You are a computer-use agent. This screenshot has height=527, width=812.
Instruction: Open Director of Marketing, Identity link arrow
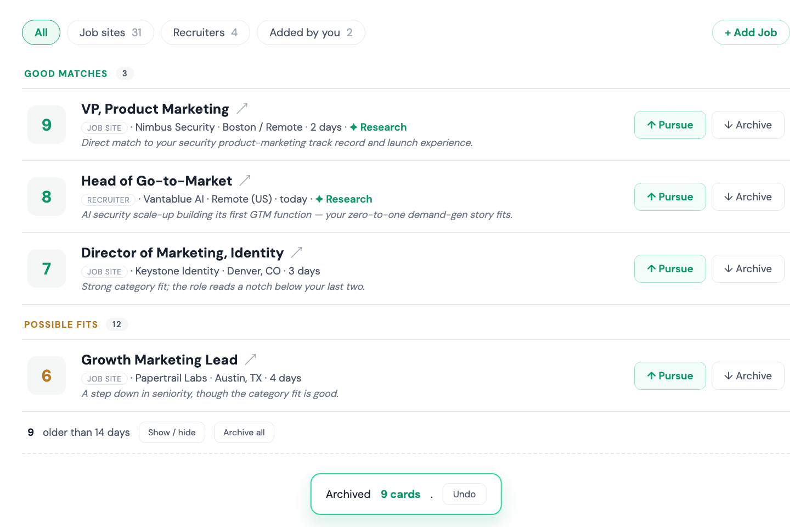pos(297,252)
